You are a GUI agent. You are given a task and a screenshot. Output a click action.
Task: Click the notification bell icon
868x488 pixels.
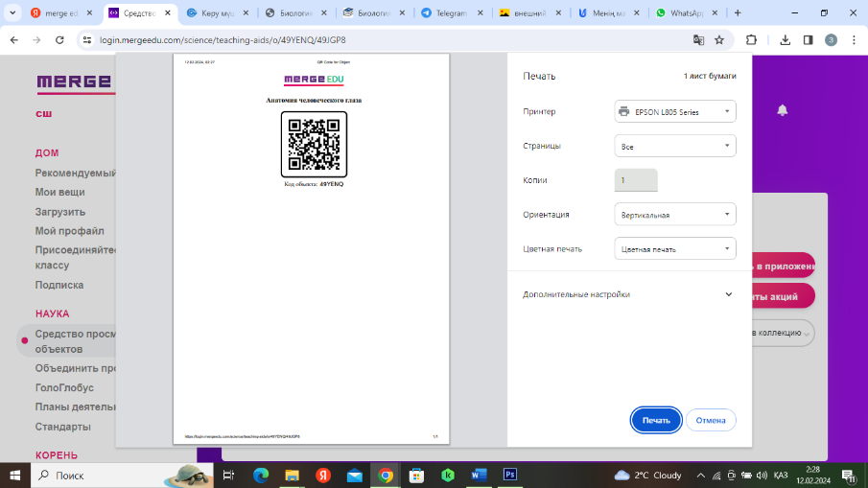pos(783,110)
